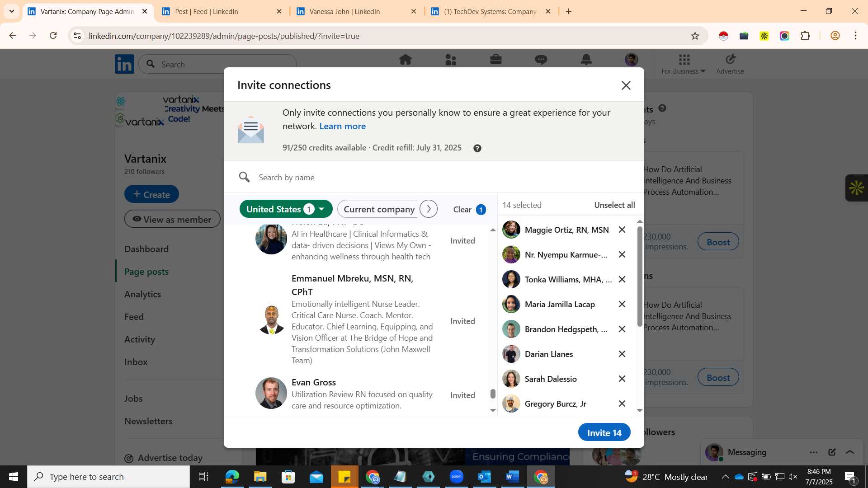Expand the United States filter dropdown

286,209
